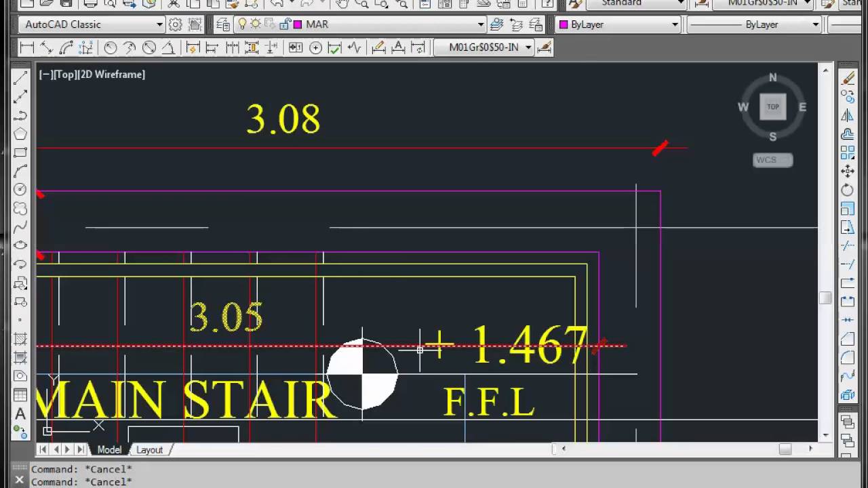Close the command line window
Image resolution: width=868 pixels, height=488 pixels.
point(19,480)
